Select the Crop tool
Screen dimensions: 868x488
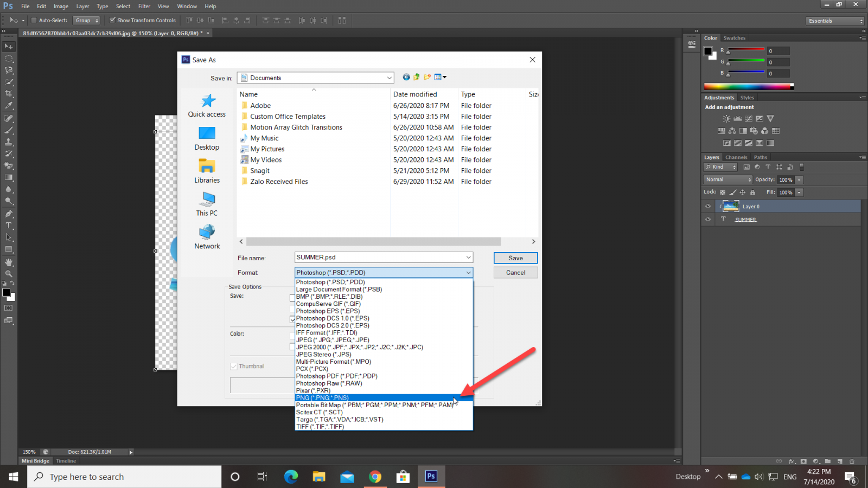point(9,94)
